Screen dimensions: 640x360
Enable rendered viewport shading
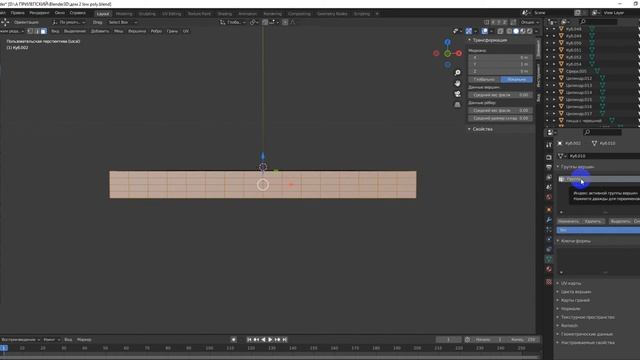pos(529,31)
